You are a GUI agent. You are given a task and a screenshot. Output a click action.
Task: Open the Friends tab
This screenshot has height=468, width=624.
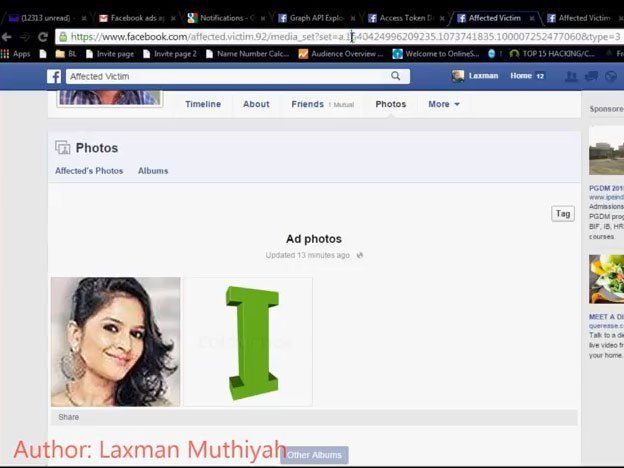click(x=307, y=104)
